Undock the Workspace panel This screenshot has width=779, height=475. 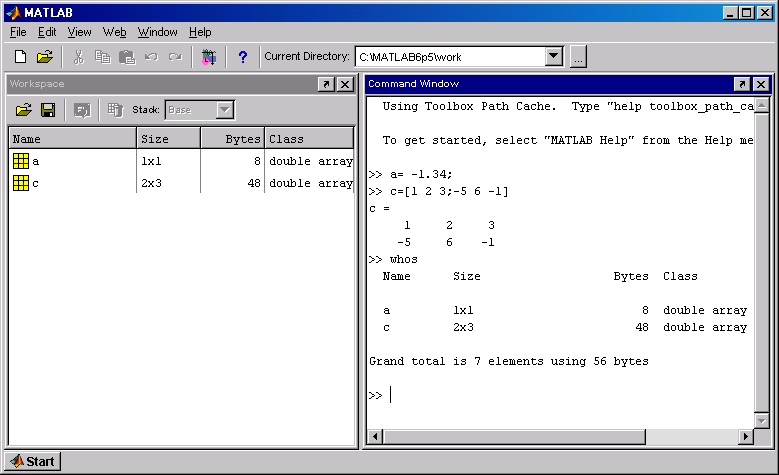[326, 84]
